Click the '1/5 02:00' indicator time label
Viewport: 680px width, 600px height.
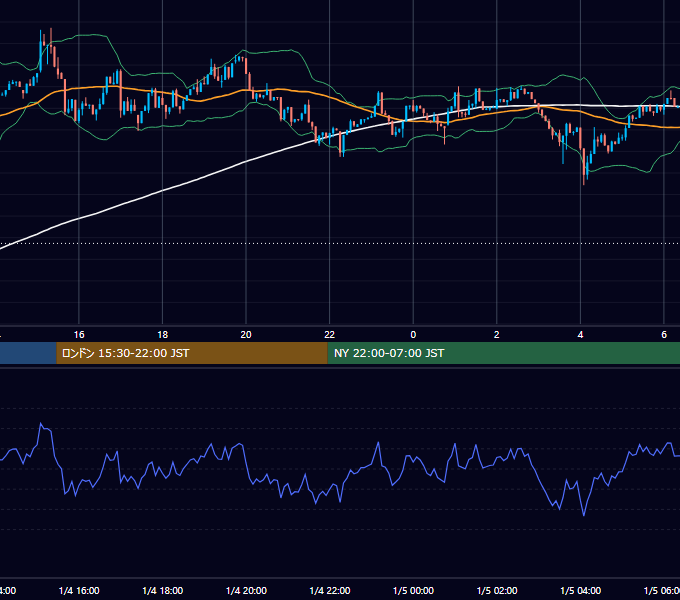(497, 591)
